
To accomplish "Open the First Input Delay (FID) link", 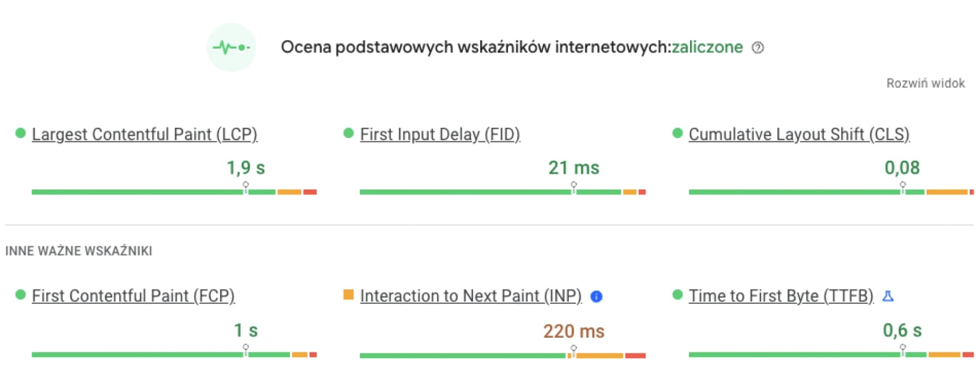I will click(x=440, y=134).
